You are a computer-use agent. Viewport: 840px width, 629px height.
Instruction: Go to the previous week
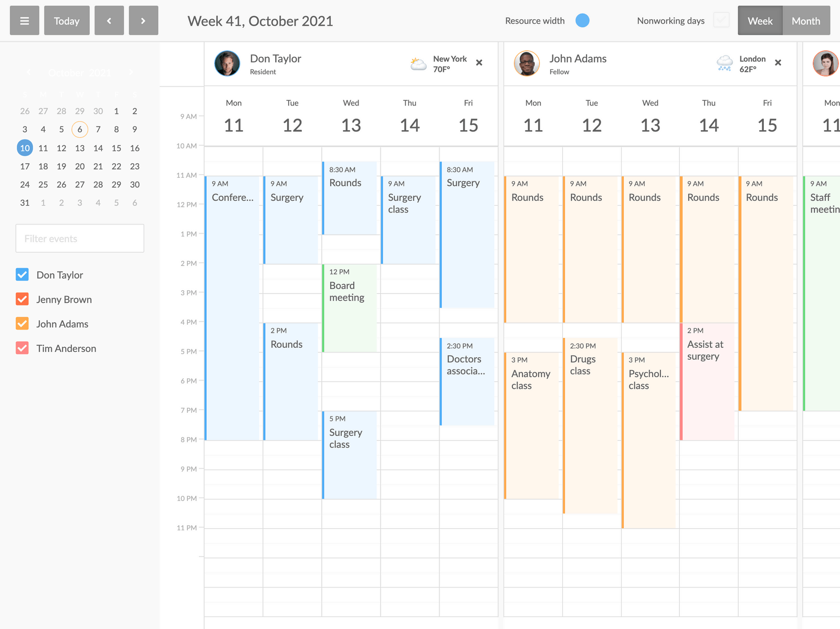click(x=109, y=20)
